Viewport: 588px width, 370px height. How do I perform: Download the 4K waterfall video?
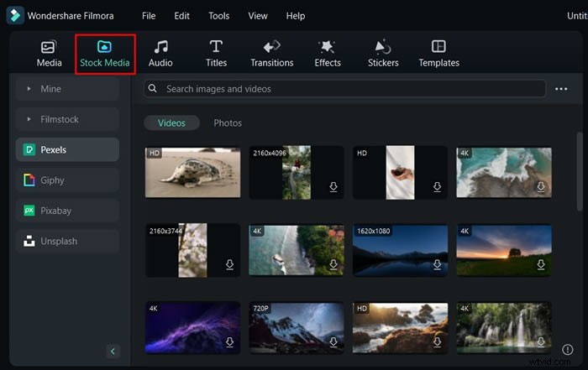point(541,342)
